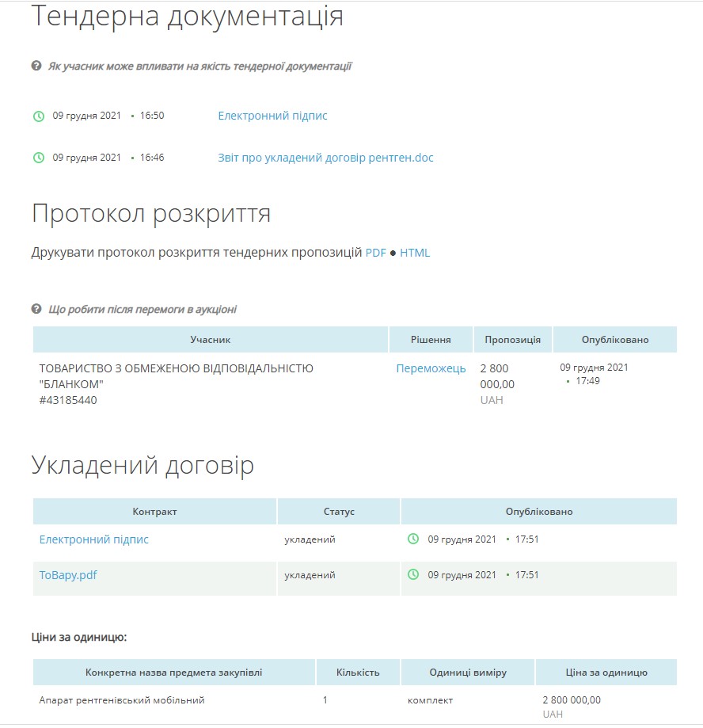
Task: Click the 'Ціни за одиницю:' label
Action: pos(79,637)
